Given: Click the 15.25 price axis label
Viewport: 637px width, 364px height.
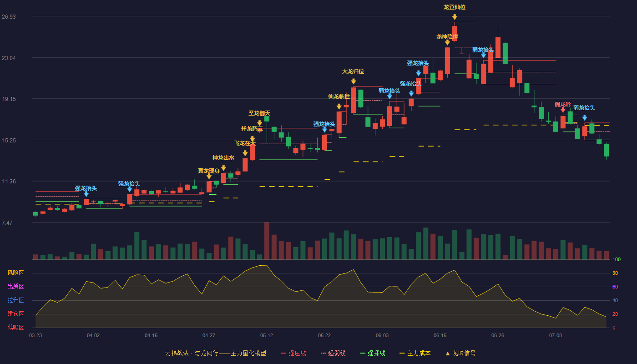Looking at the screenshot, I should click(x=9, y=140).
